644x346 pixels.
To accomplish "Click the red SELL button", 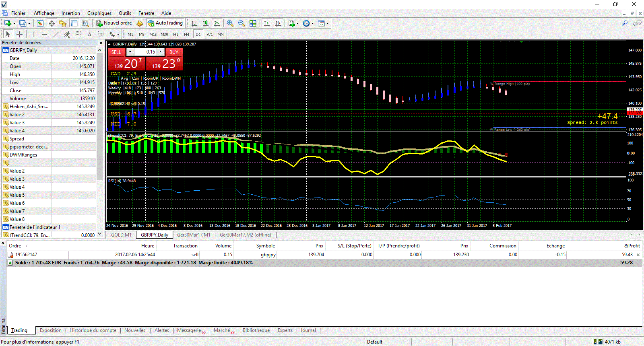I will pos(116,52).
